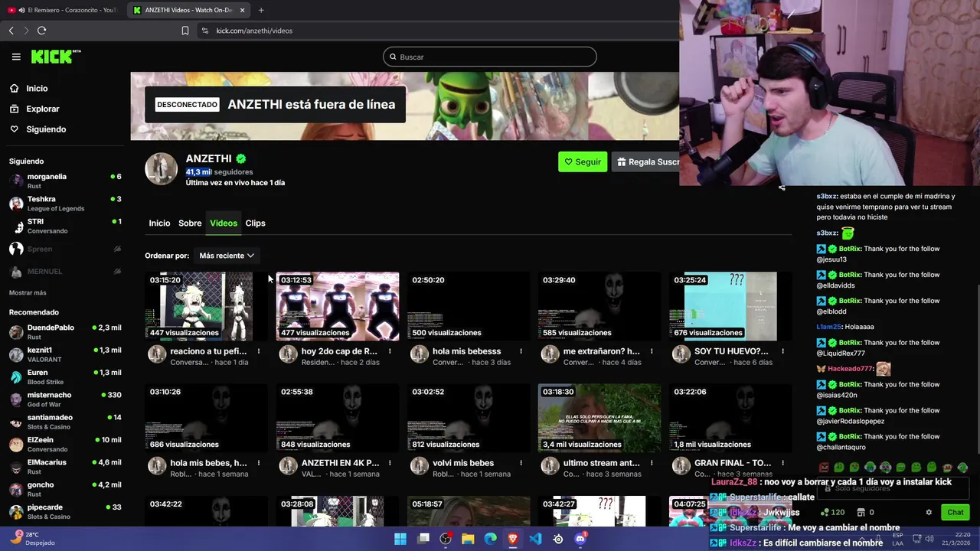Open options for 'ANZETHI EN 4K P...' video
Screen dimensions: 980x551
point(390,463)
